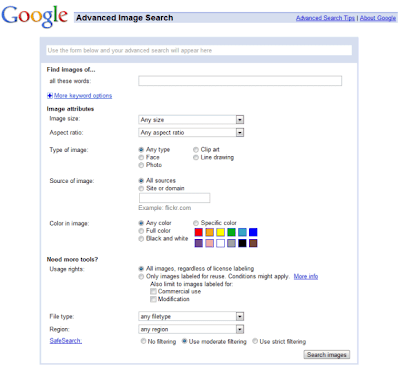The image size is (400, 366).
Task: Click the More keyword options link text
Action: pos(83,96)
